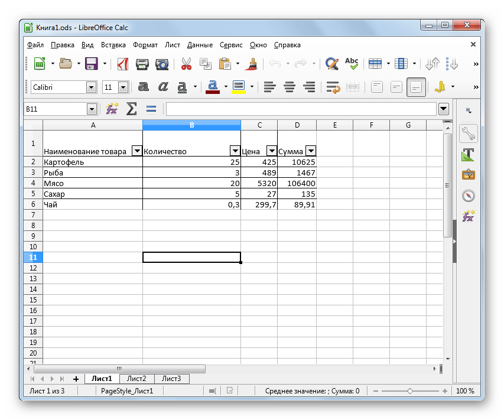
Task: Click the New spreadsheet icon
Action: click(40, 64)
